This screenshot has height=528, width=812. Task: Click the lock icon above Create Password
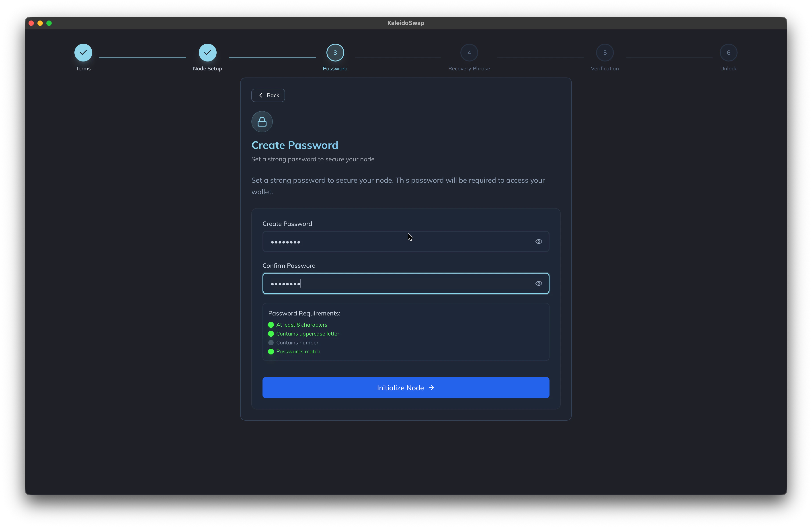[262, 122]
